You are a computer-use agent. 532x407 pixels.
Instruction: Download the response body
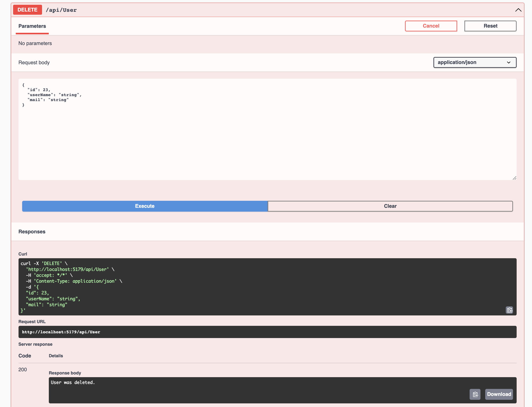(499, 394)
